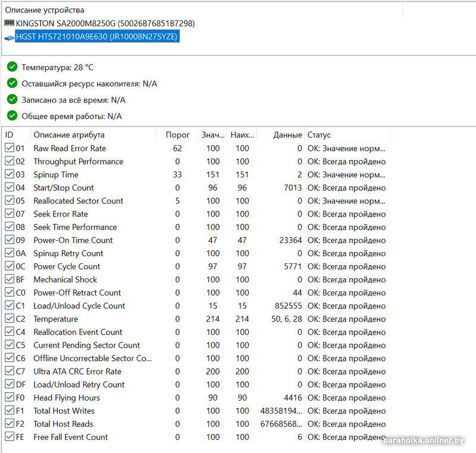Click the Spinup Time attribute name
The height and width of the screenshot is (453, 476).
click(x=56, y=175)
